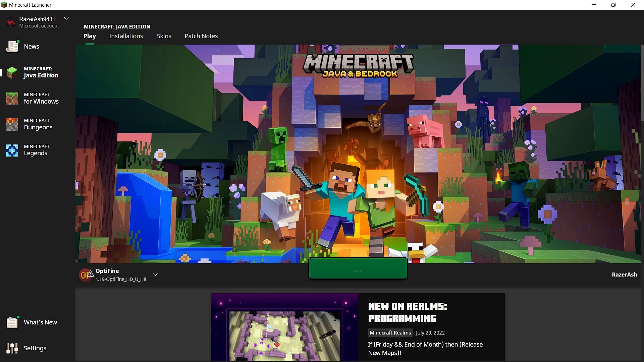
Task: Switch to the Installations tab
Action: (x=126, y=36)
